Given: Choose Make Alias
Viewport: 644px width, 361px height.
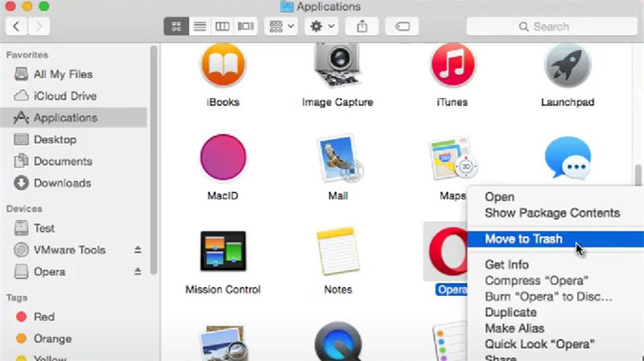Looking at the screenshot, I should tap(555, 329).
